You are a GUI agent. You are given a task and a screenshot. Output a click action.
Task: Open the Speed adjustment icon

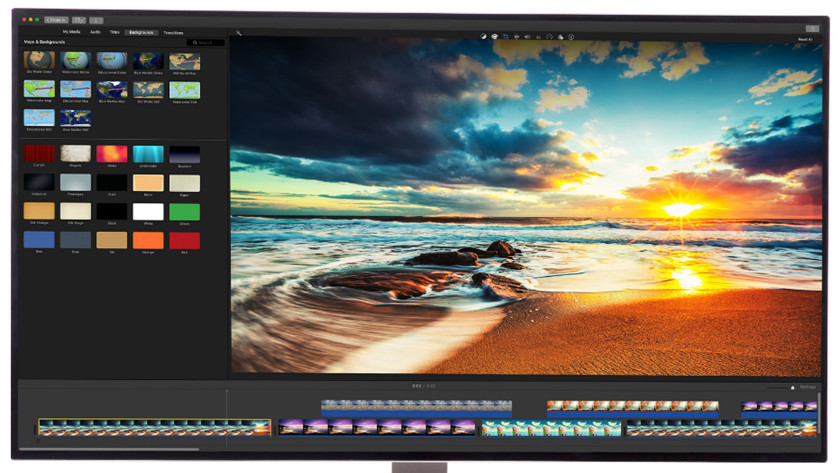(549, 36)
